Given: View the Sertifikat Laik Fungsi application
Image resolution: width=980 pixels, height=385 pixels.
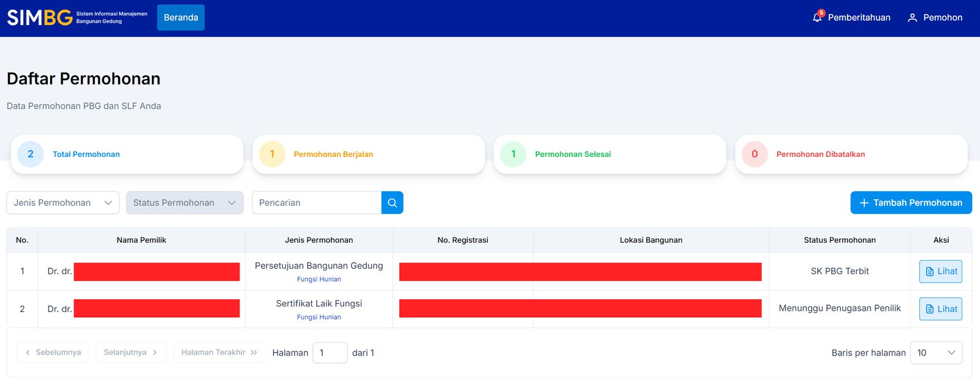Looking at the screenshot, I should click(940, 309).
